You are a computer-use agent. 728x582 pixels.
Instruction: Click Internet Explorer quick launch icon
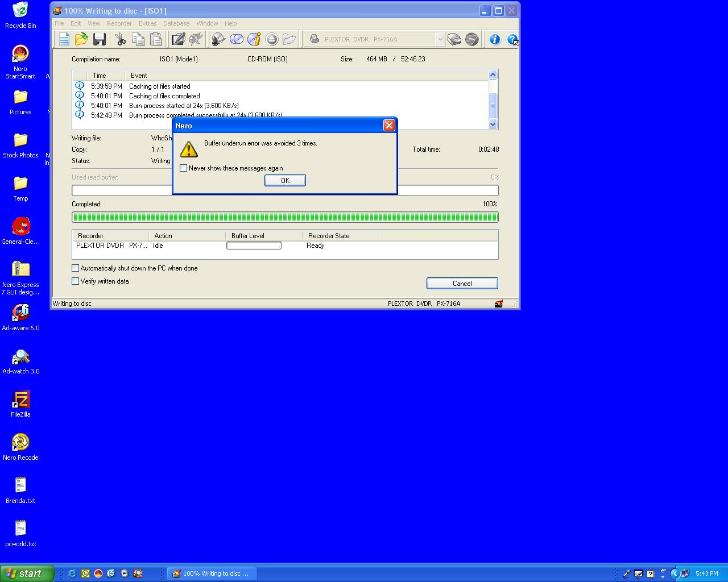[x=72, y=573]
